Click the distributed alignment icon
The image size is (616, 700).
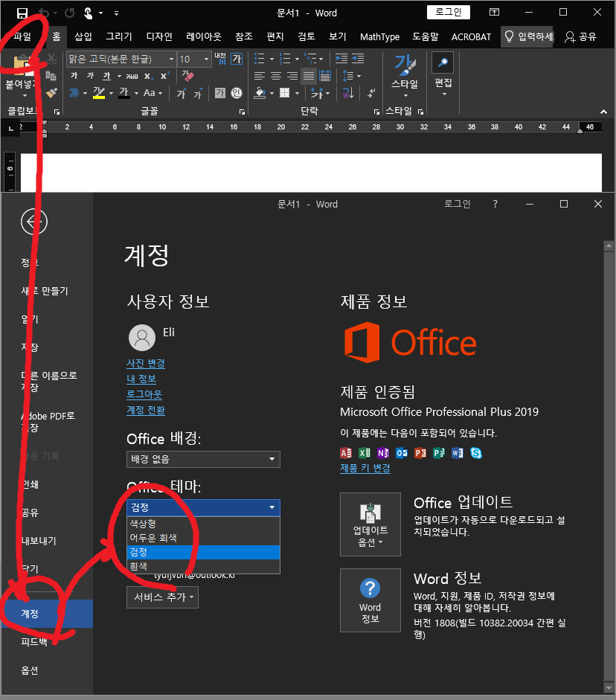click(x=325, y=76)
